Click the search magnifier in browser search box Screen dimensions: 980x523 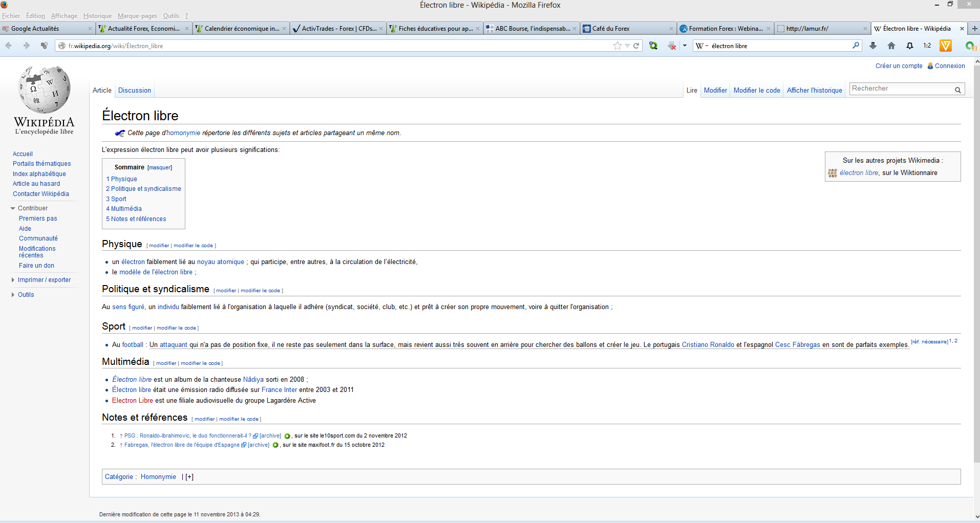(x=856, y=46)
